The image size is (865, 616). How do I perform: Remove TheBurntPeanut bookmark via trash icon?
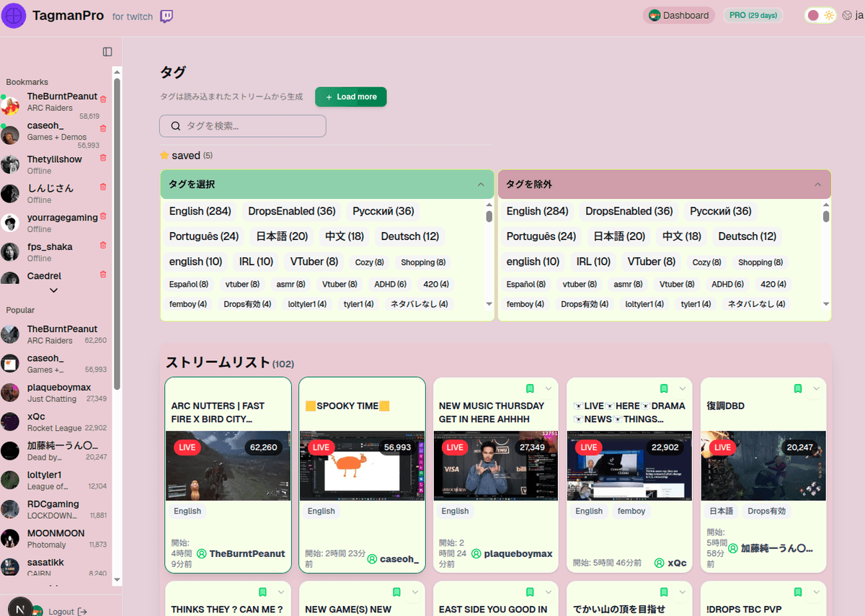(102, 97)
